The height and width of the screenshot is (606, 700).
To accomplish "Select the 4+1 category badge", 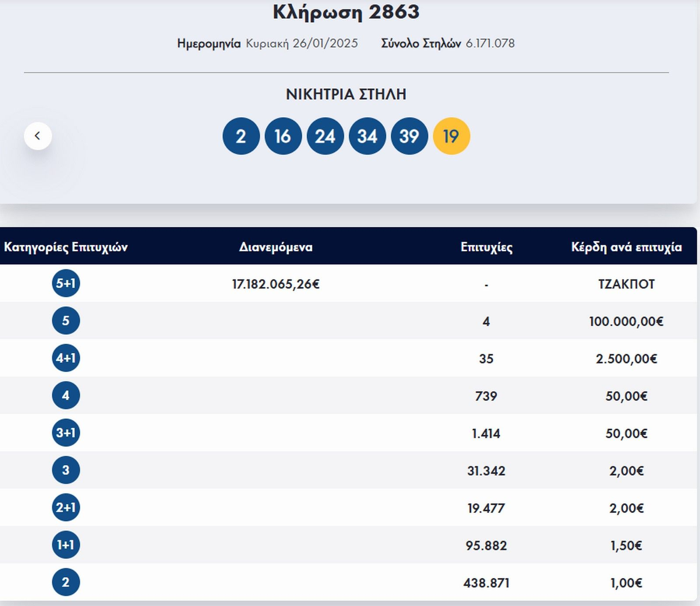I will click(x=66, y=358).
